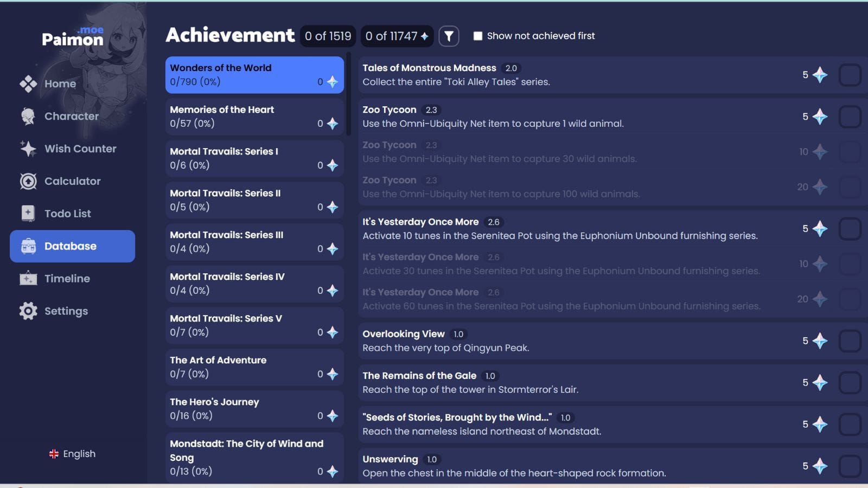This screenshot has height=488, width=868.
Task: Click the '0 of 11747' primogem counter badge
Action: point(397,36)
